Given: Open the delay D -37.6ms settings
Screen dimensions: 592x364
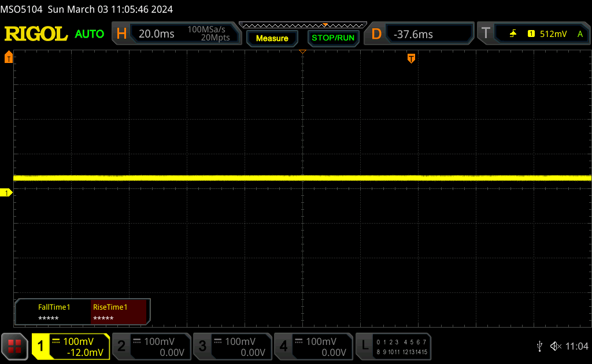Looking at the screenshot, I should point(419,34).
